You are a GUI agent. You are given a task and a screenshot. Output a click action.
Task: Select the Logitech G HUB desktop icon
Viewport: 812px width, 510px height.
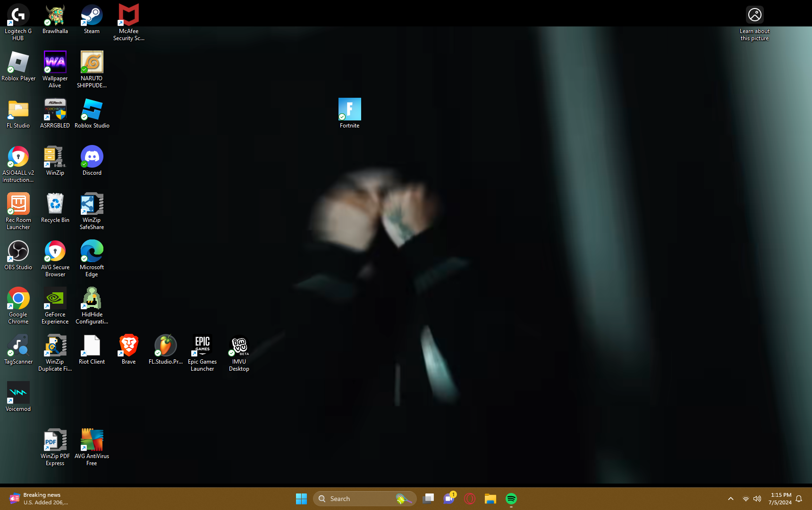click(18, 22)
